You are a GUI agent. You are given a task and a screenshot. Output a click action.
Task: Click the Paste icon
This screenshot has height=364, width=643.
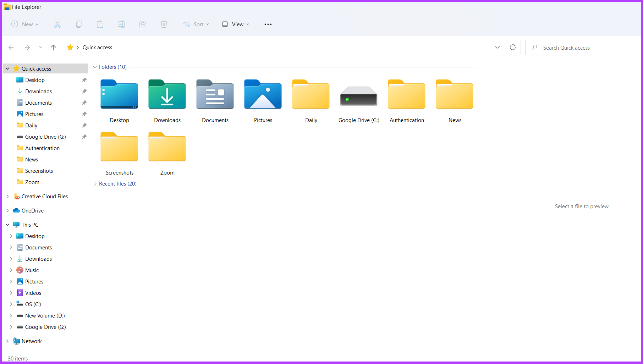point(100,24)
